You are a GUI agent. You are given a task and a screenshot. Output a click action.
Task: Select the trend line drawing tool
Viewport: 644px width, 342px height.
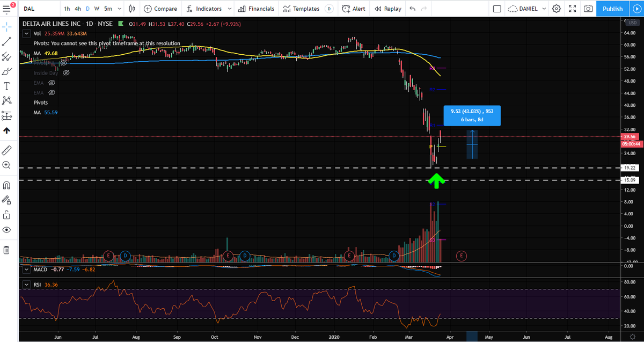click(7, 41)
